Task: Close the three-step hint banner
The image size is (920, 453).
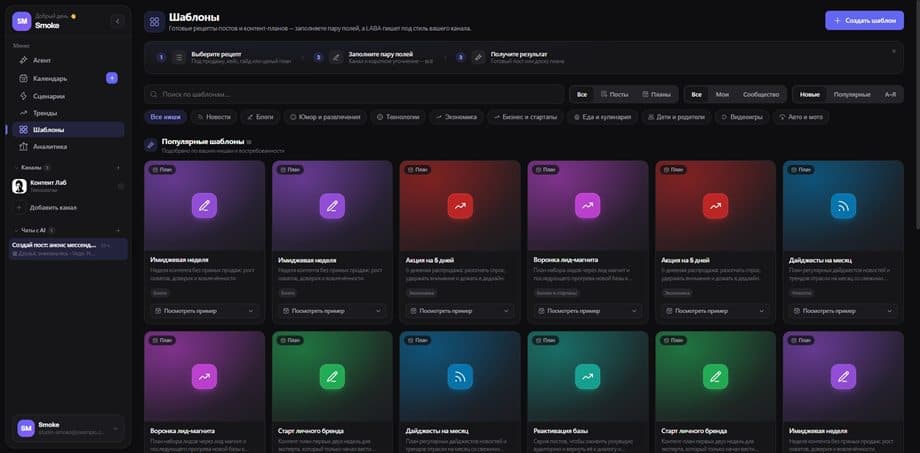Action: [x=894, y=51]
